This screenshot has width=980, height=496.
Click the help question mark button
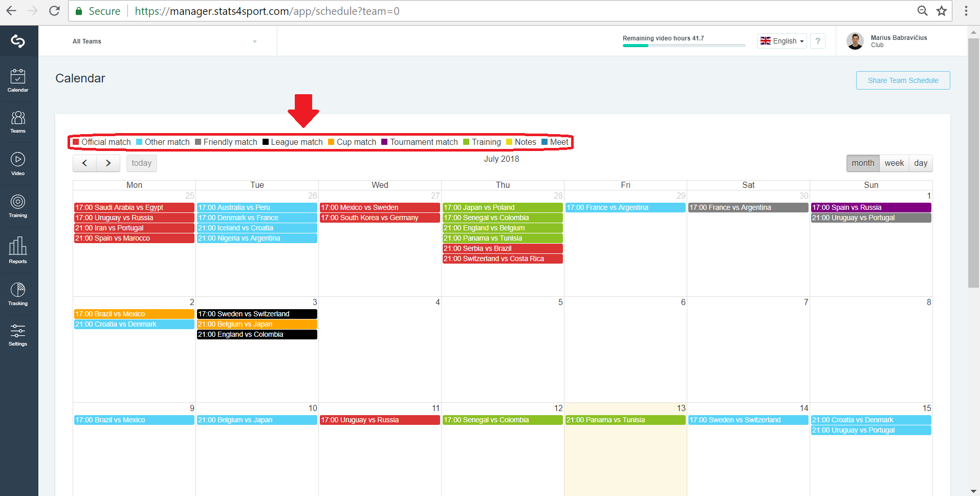tap(818, 41)
